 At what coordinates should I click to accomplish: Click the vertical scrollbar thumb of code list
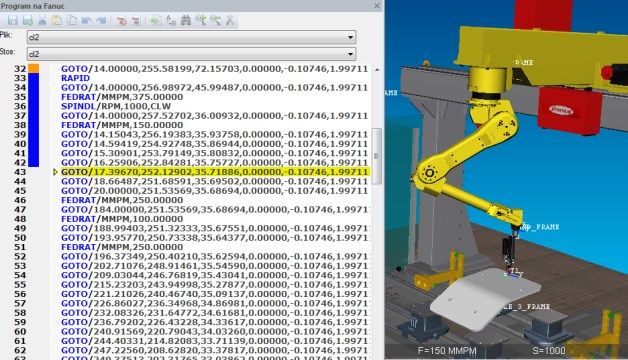tap(376, 156)
